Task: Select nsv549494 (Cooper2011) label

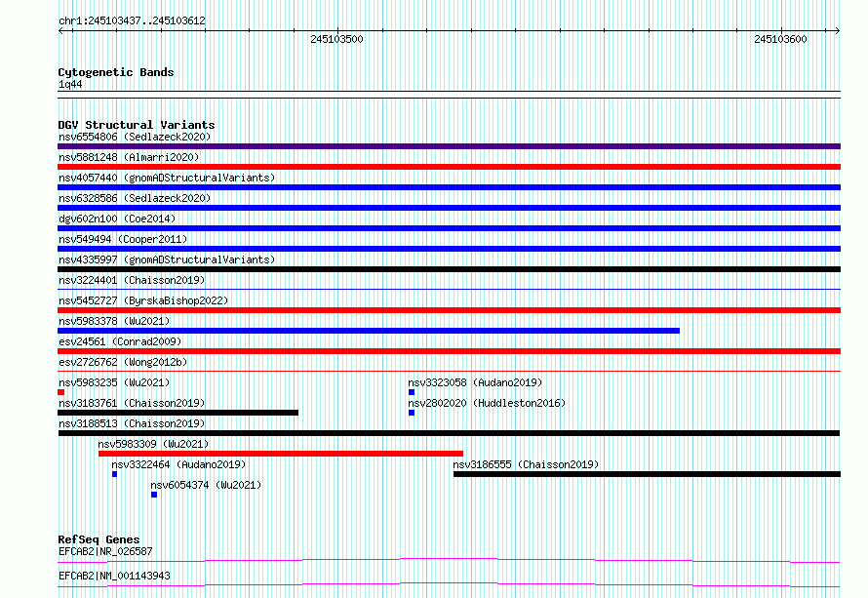Action: coord(123,239)
